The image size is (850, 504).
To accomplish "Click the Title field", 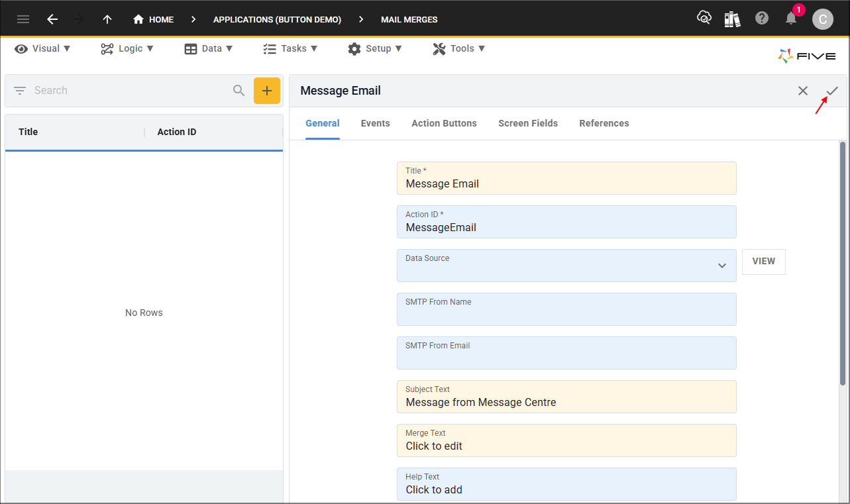I will click(x=566, y=178).
